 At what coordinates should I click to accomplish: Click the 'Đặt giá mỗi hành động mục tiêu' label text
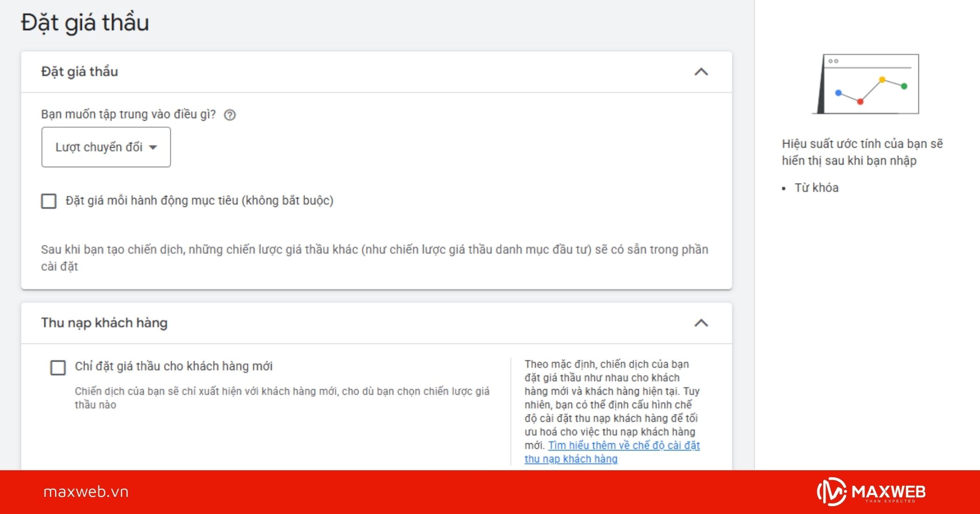coord(199,201)
